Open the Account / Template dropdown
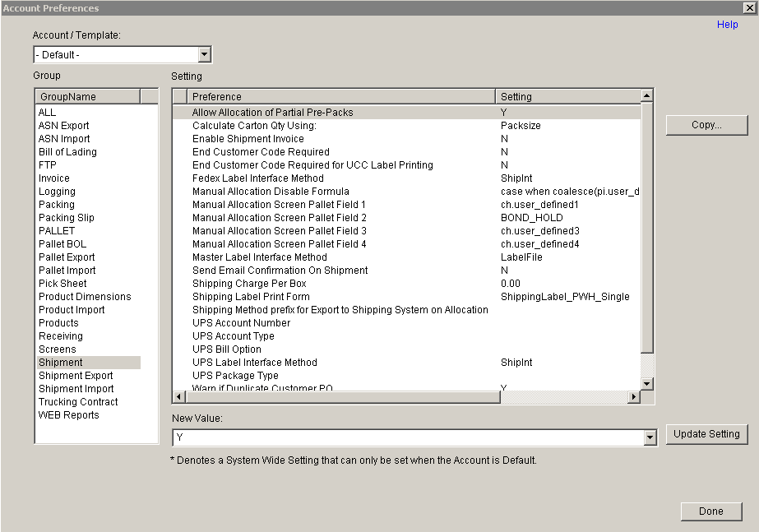Viewport: 759px width, 532px height. pyautogui.click(x=204, y=55)
